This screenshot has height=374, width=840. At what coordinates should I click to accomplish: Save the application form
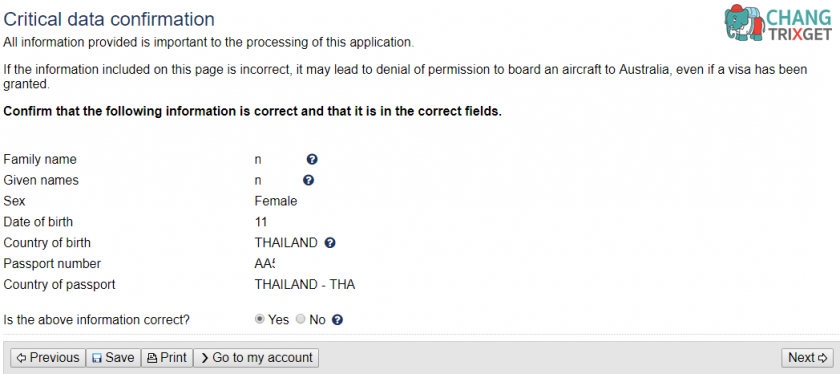tap(113, 357)
